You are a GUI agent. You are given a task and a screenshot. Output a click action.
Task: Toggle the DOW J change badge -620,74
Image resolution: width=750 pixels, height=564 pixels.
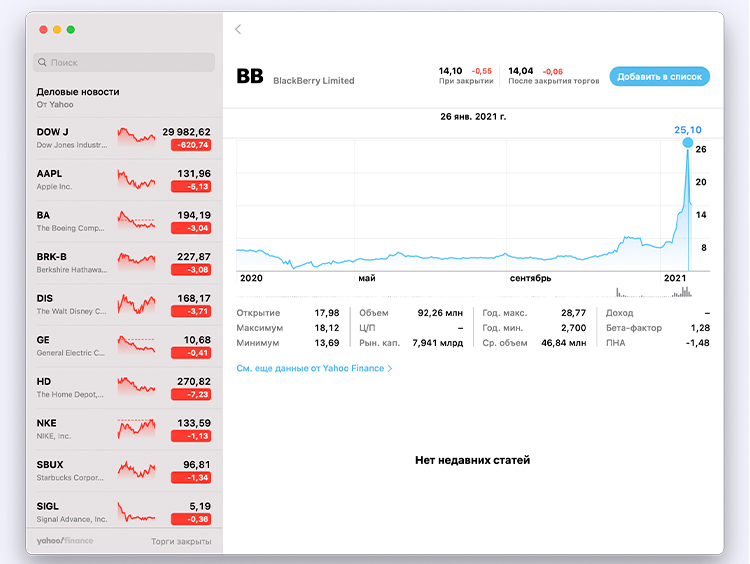191,145
